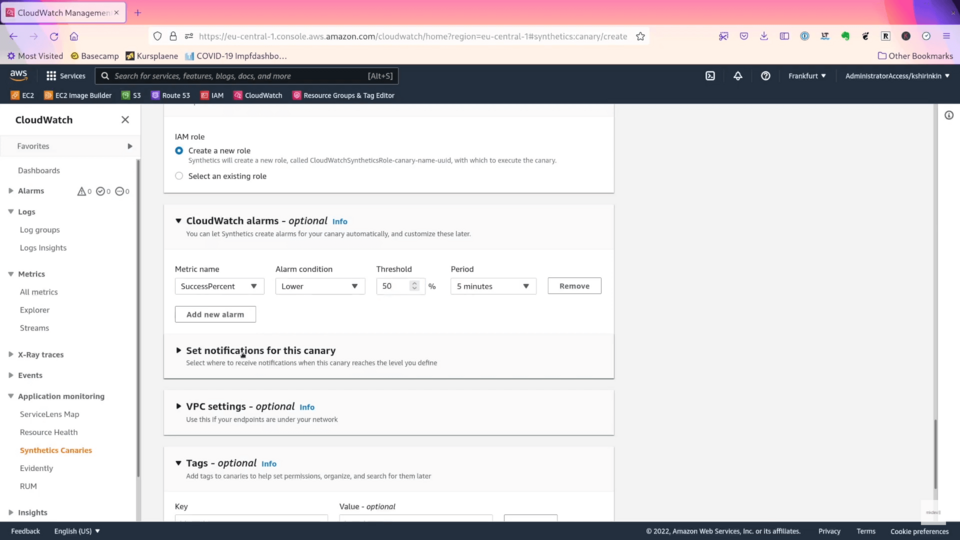Viewport: 960px width, 540px height.
Task: Reload the browser page
Action: tap(54, 37)
